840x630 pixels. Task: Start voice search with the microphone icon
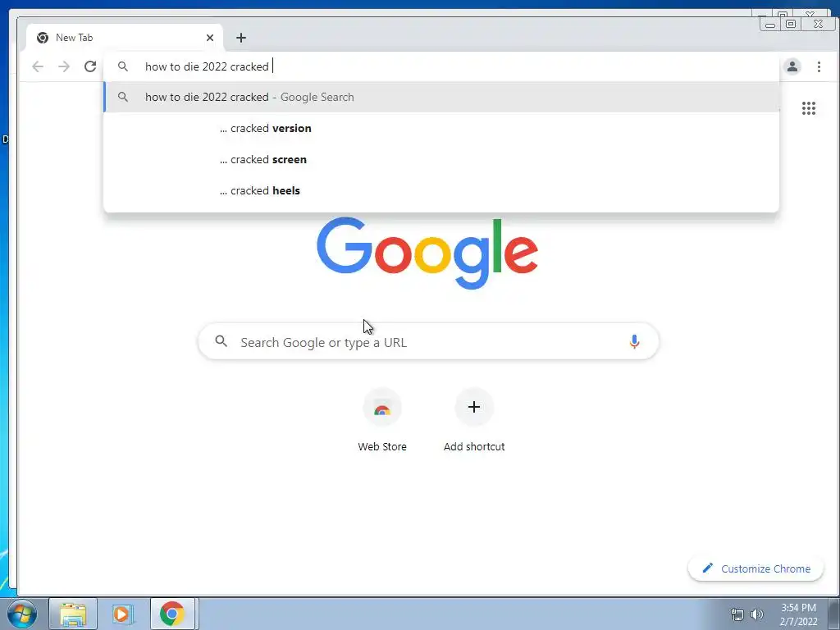coord(634,341)
